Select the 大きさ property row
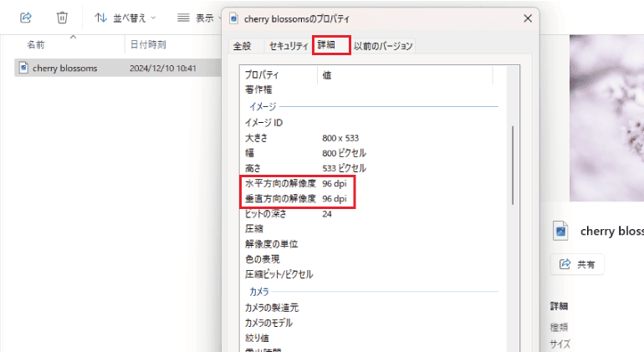 click(x=256, y=138)
